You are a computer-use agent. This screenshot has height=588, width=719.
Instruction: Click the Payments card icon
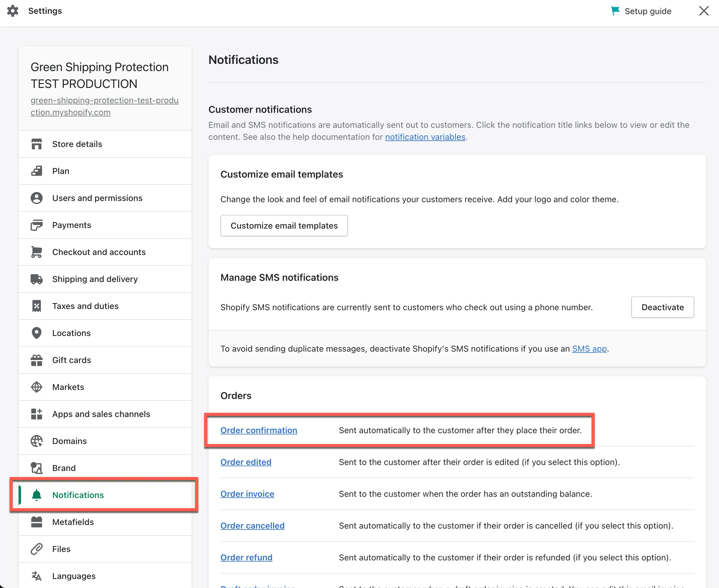click(x=37, y=225)
